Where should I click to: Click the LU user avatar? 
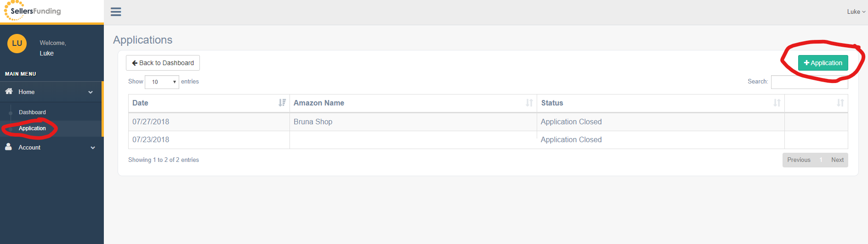point(17,44)
